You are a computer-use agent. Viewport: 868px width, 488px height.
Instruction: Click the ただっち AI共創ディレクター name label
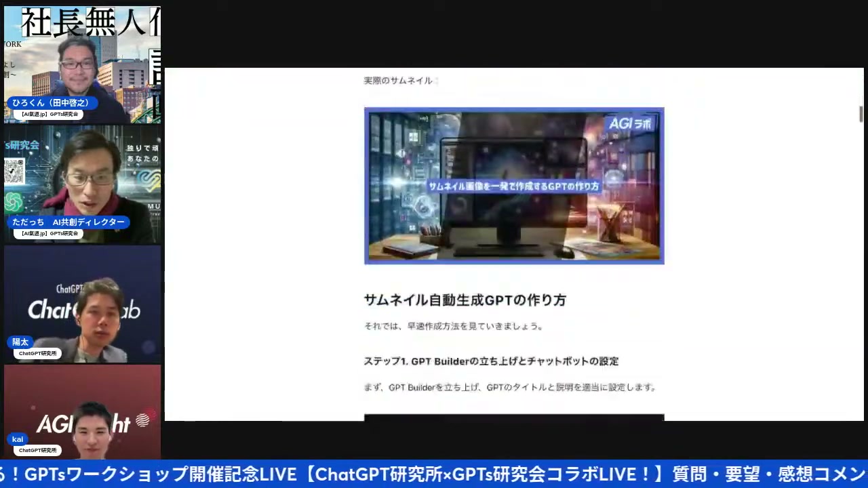[68, 222]
